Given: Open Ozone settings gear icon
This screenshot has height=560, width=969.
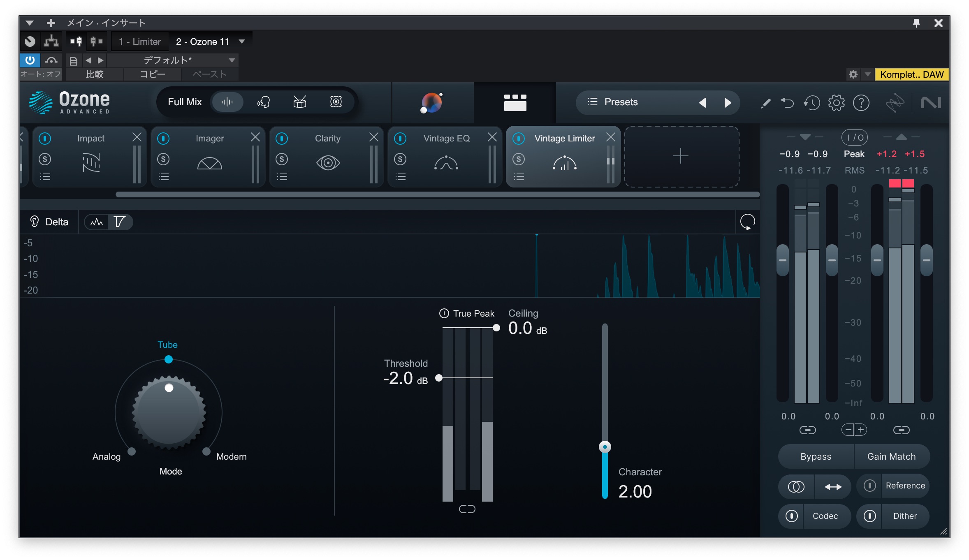Looking at the screenshot, I should click(x=836, y=102).
